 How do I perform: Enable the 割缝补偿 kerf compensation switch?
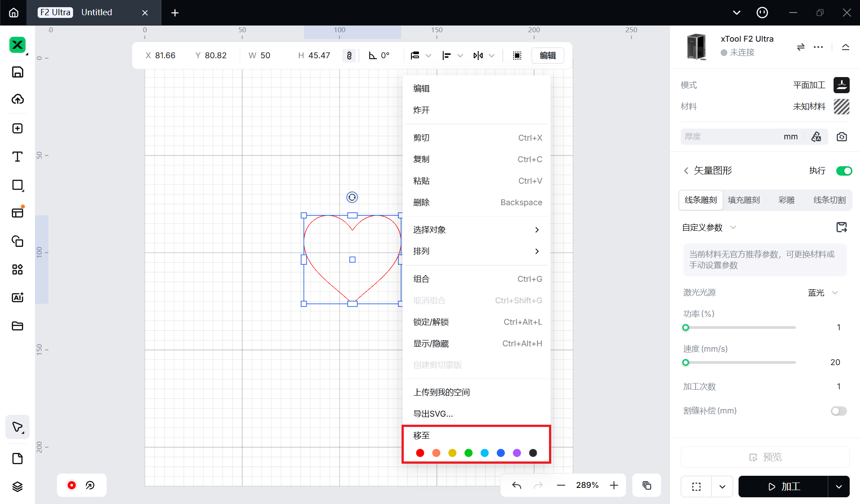(x=838, y=411)
